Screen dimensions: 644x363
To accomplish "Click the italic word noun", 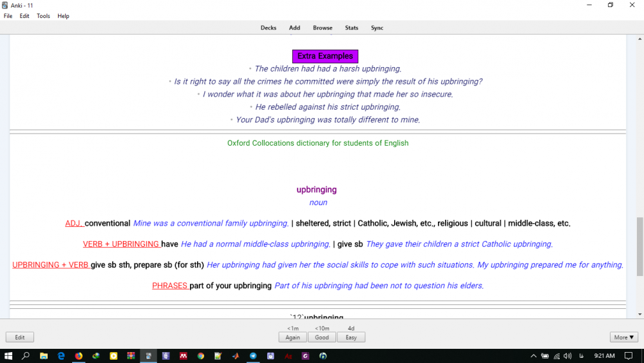I will (318, 202).
